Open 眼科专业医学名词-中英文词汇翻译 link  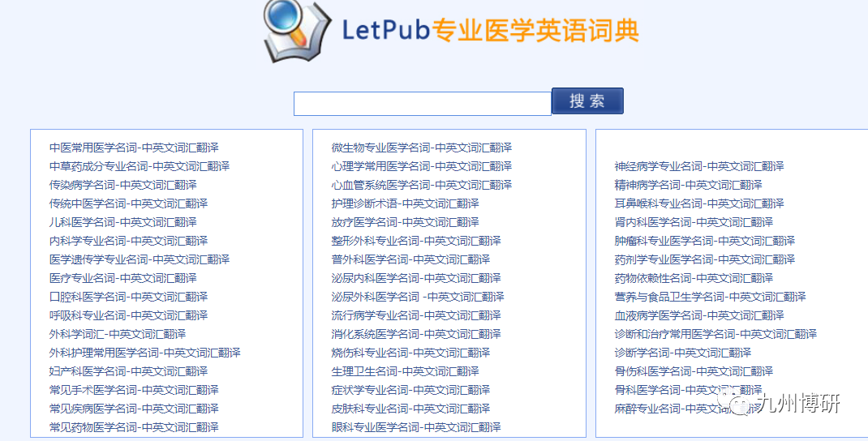click(x=416, y=427)
